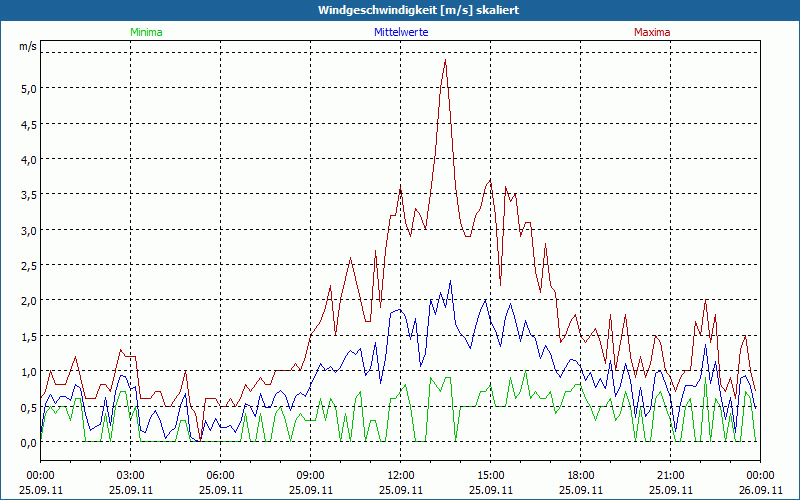Click the 03:00 time axis label
This screenshot has height=500, width=800.
(131, 476)
